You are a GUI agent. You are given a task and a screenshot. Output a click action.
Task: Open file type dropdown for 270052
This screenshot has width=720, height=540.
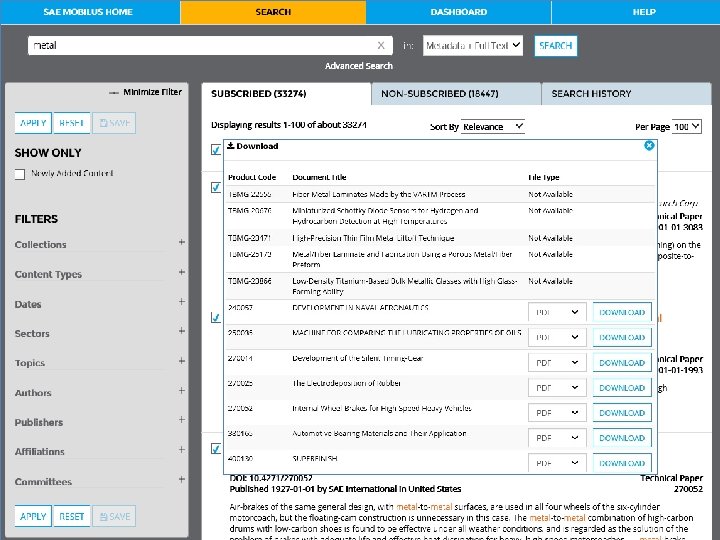coord(557,412)
